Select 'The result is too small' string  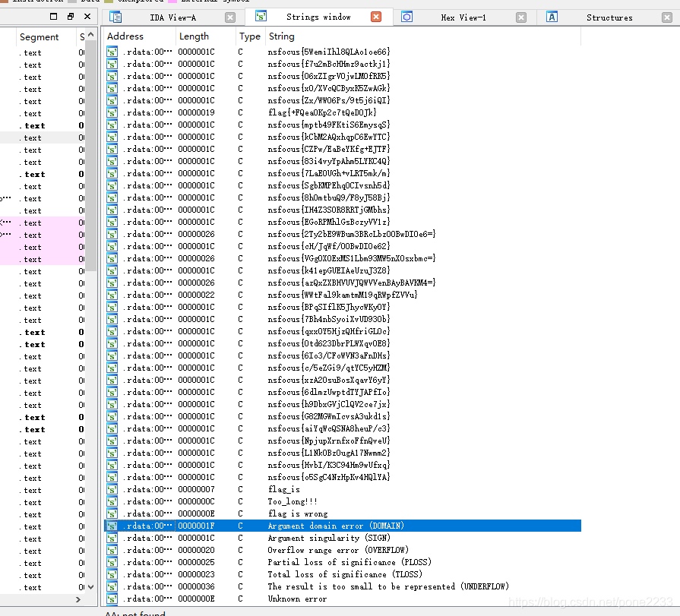click(388, 586)
